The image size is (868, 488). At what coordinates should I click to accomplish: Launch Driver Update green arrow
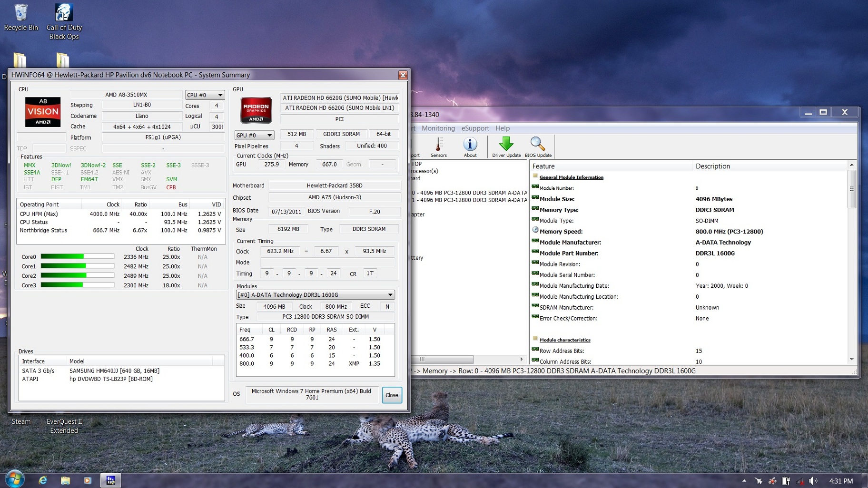(506, 147)
